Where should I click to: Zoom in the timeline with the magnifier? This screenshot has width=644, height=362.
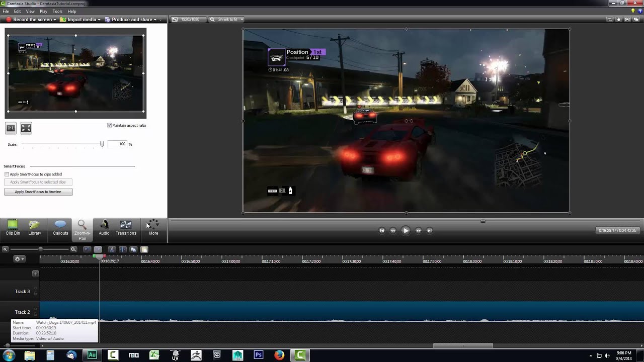tap(73, 249)
